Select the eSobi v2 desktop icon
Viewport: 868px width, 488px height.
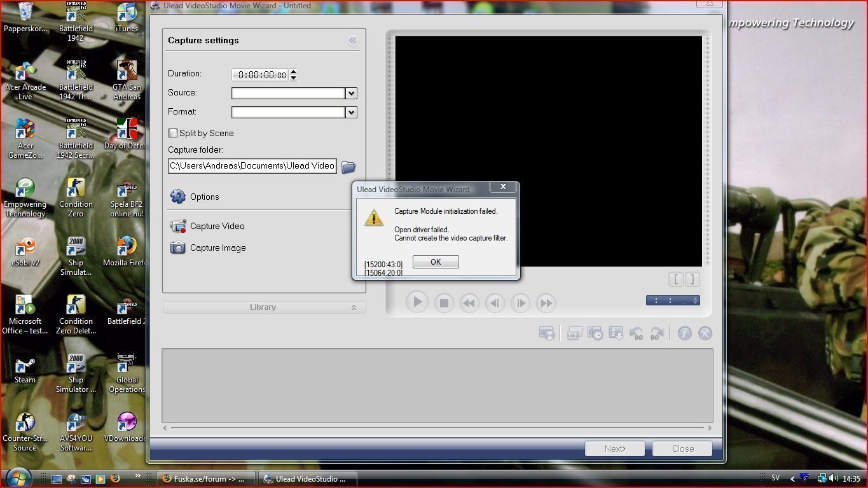coord(25,252)
